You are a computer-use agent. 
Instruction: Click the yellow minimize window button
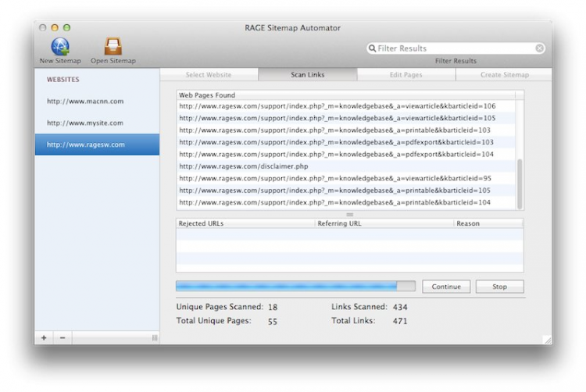[x=55, y=27]
